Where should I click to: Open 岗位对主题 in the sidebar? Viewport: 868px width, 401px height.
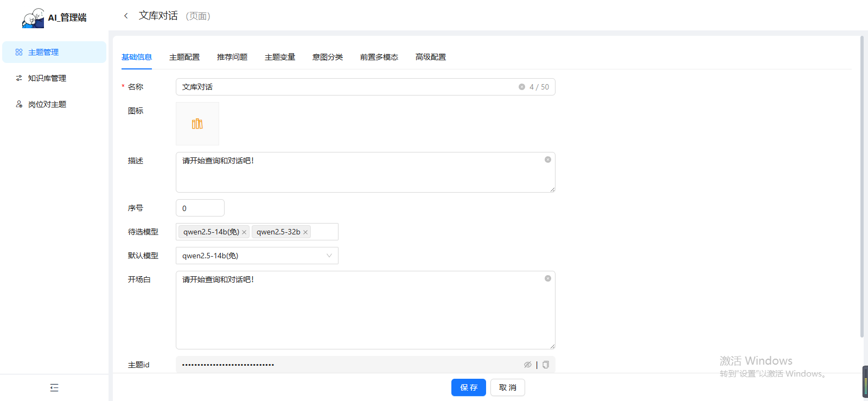coord(47,104)
